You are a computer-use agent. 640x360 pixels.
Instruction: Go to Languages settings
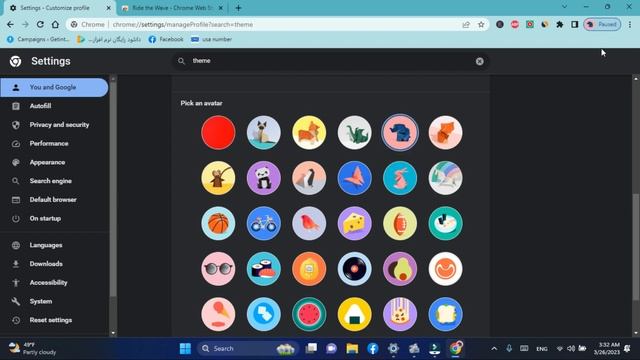tap(54, 245)
